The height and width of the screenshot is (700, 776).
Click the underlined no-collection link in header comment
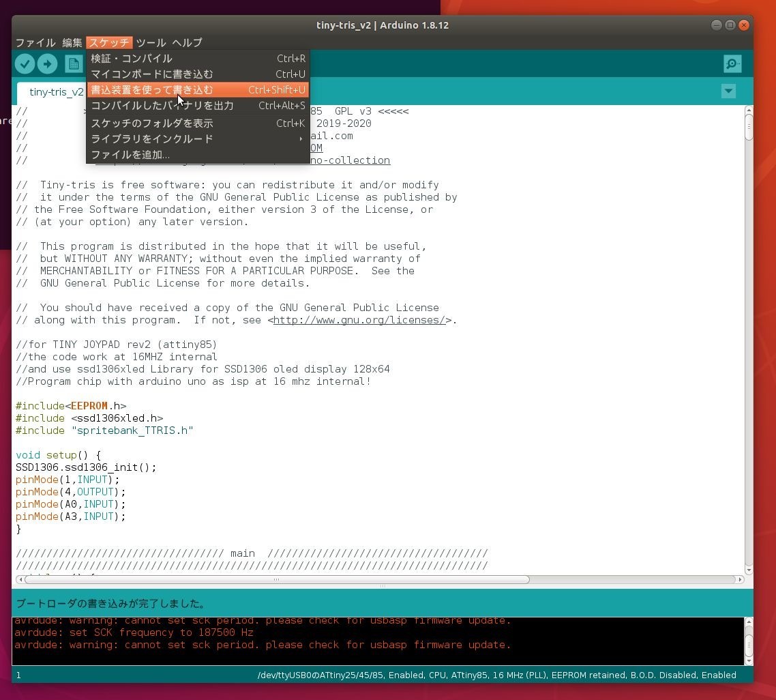pos(350,160)
